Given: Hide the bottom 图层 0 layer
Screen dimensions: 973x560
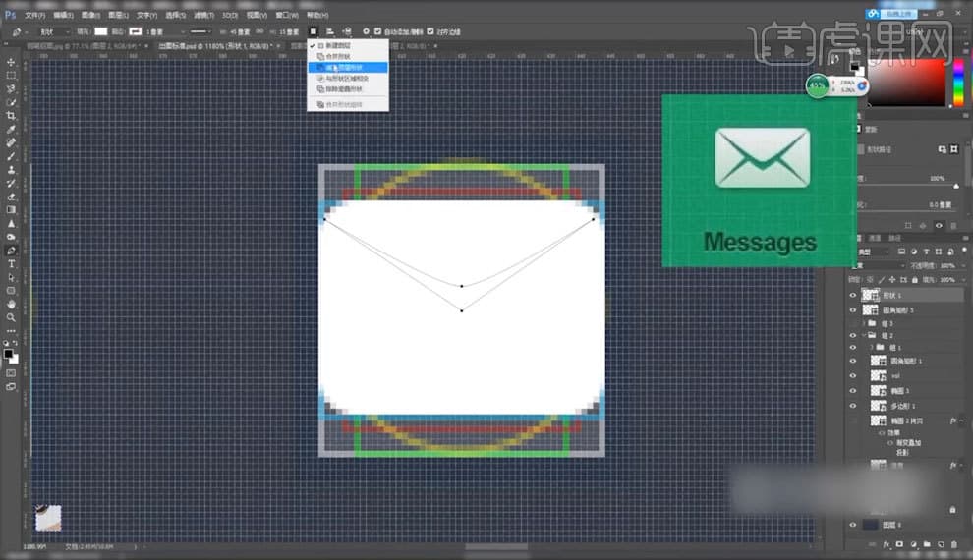Looking at the screenshot, I should point(853,525).
